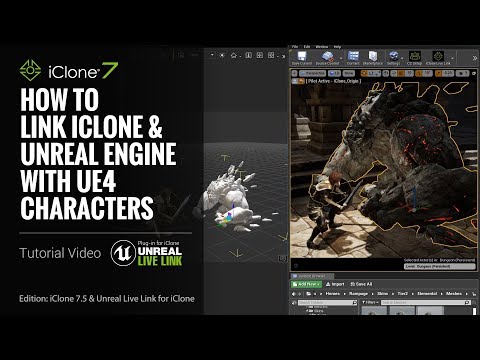The image size is (480, 360).
Task: Toggle world/local coordinate system icon
Action: tap(387, 73)
